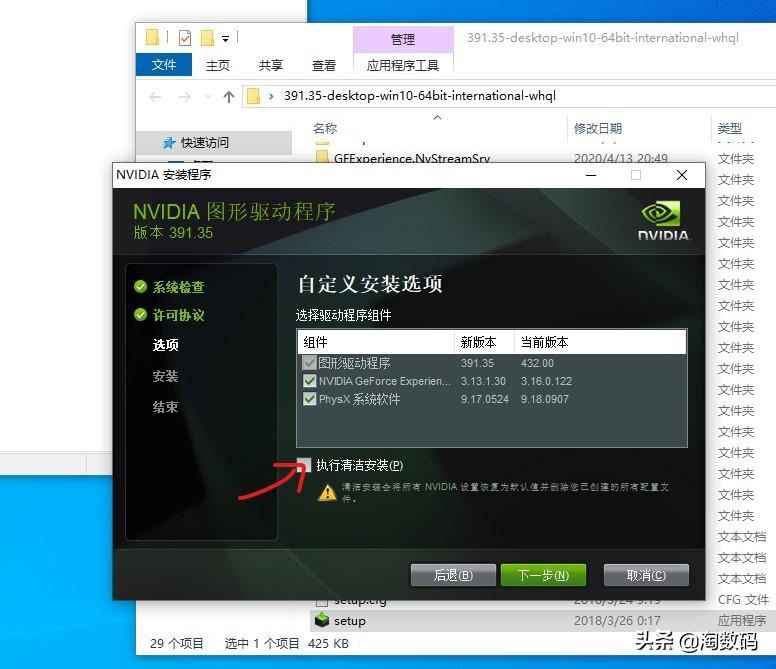This screenshot has height=669, width=776.
Task: Click the 名称 column header to sort
Action: click(x=325, y=129)
